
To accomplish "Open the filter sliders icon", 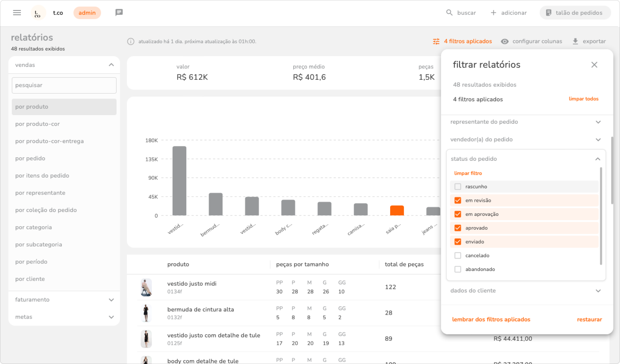I will [436, 42].
